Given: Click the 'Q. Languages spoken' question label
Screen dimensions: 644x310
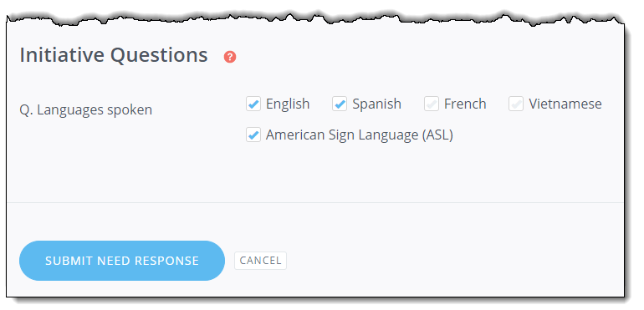Looking at the screenshot, I should 86,110.
